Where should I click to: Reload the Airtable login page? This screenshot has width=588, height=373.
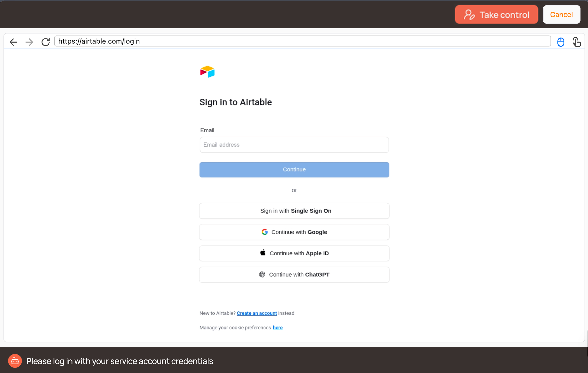(x=45, y=42)
